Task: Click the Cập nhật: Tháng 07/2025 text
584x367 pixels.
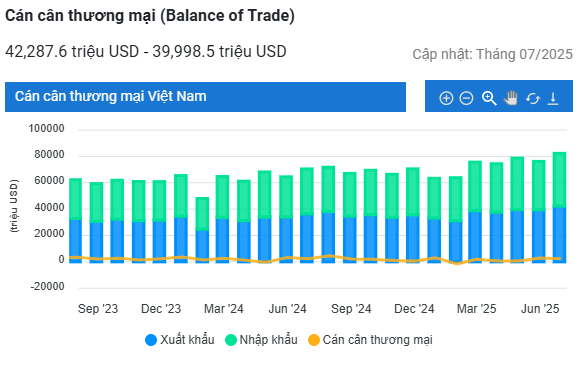Action: [x=492, y=54]
